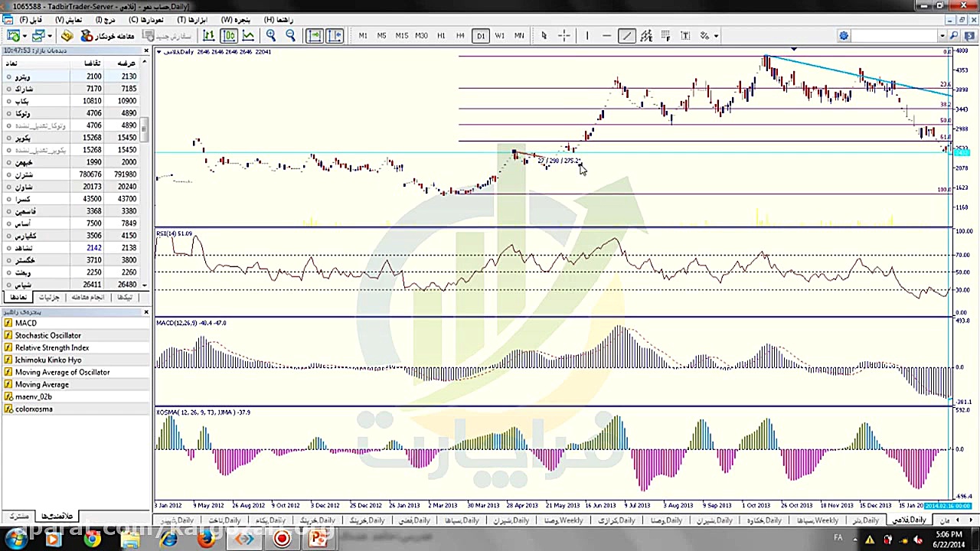Select the horizontal line tool
Image resolution: width=980 pixels, height=551 pixels.
606,35
